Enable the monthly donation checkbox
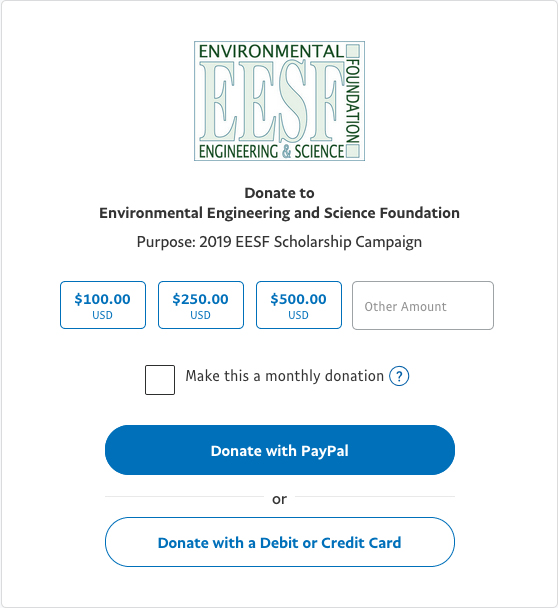This screenshot has width=558, height=608. [x=160, y=380]
